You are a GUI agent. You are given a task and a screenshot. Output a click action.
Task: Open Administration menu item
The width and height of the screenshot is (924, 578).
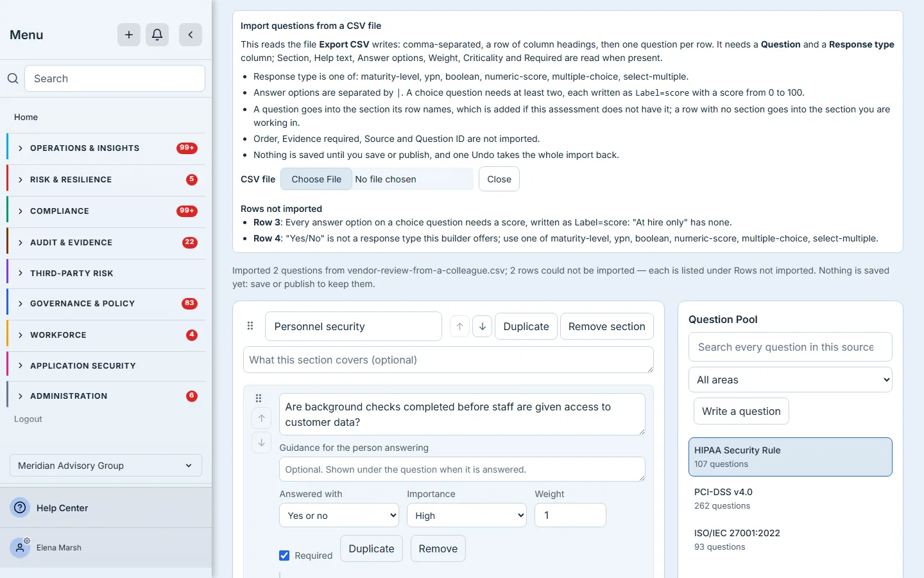click(106, 396)
